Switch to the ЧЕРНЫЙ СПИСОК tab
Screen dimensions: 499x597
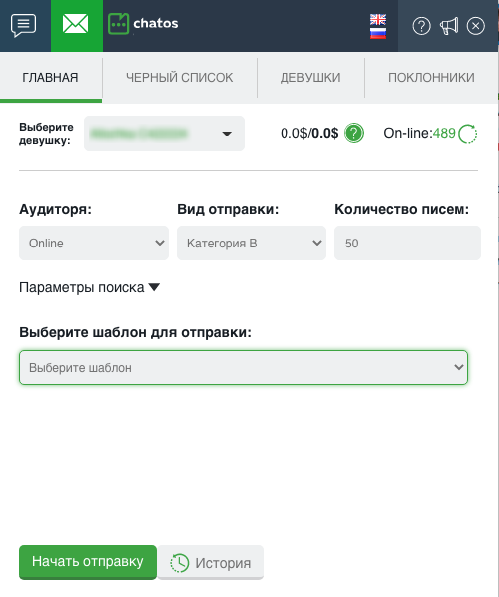click(x=180, y=78)
